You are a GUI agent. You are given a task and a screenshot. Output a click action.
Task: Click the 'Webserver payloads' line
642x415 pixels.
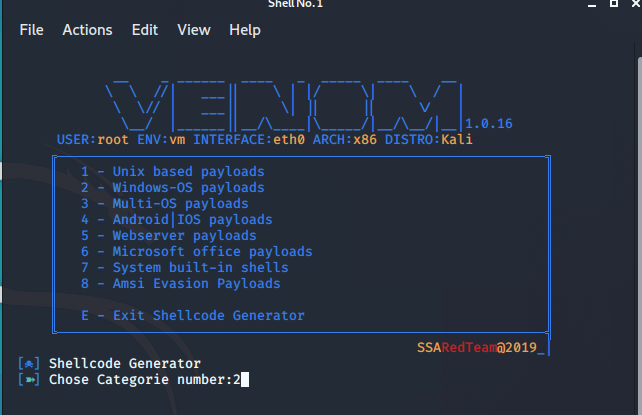point(168,235)
